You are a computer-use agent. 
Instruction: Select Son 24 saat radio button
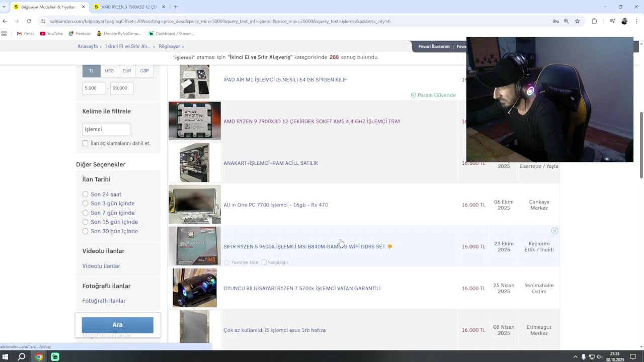[86, 194]
